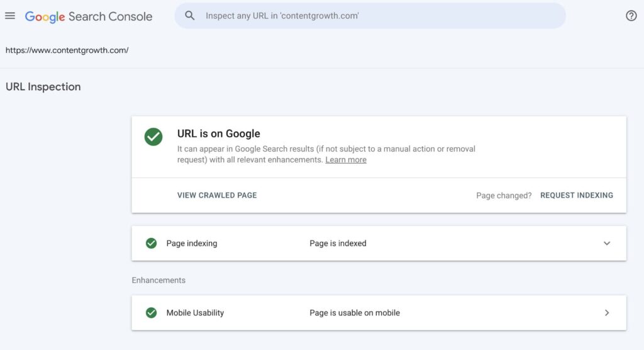Image resolution: width=644 pixels, height=350 pixels.
Task: Click the green check next to Page indexing
Action: pos(151,244)
